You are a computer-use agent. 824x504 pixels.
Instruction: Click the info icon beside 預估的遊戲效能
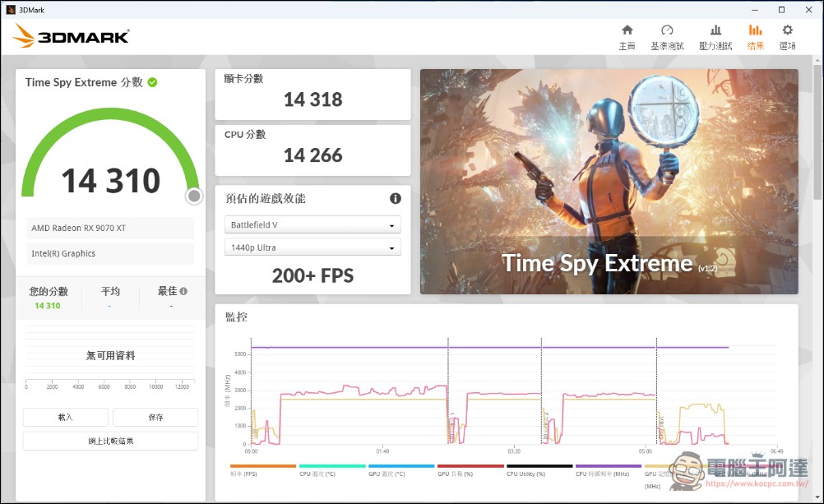396,199
